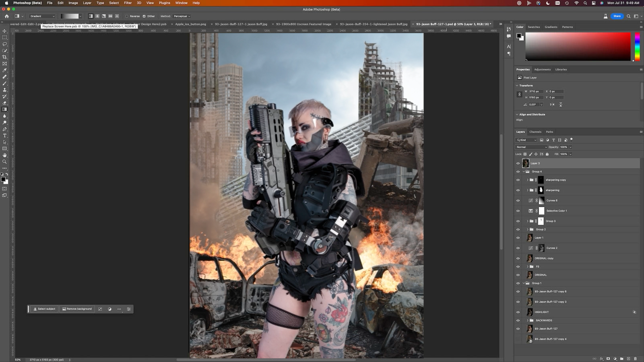This screenshot has width=644, height=362.
Task: Switch to the Hand tool
Action: coord(4,155)
